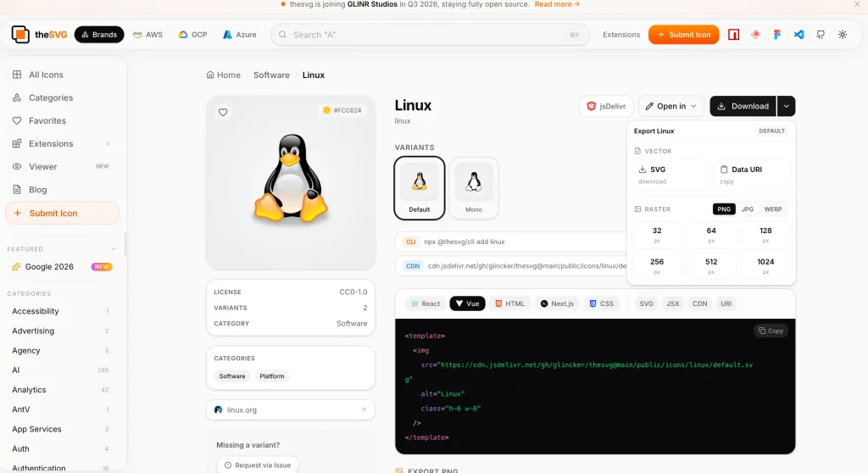Go to Favorites in the sidebar

pos(62,120)
